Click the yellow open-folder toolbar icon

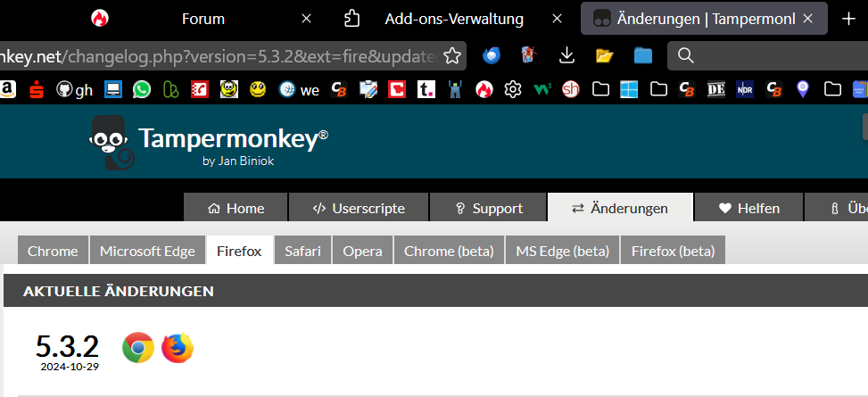coord(605,55)
